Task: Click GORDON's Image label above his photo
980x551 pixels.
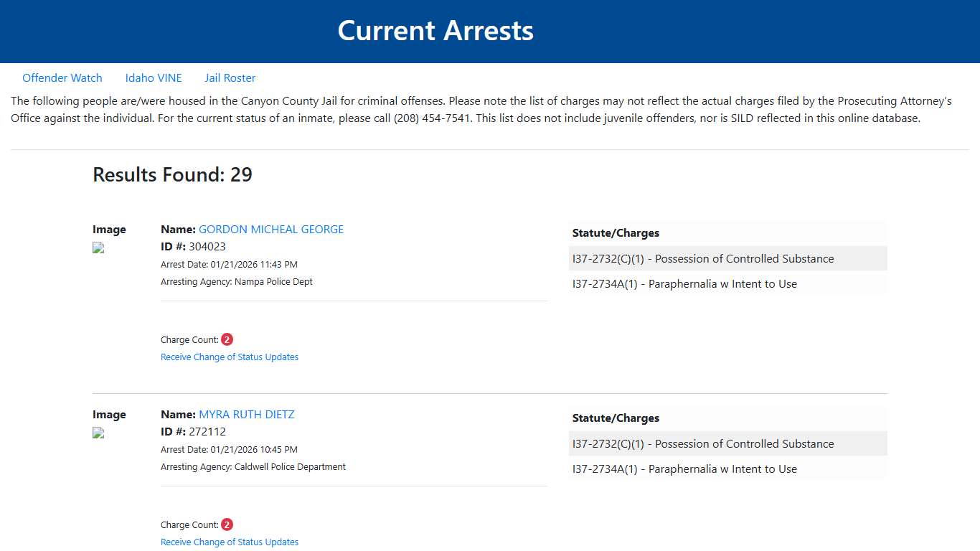Action: (x=109, y=229)
